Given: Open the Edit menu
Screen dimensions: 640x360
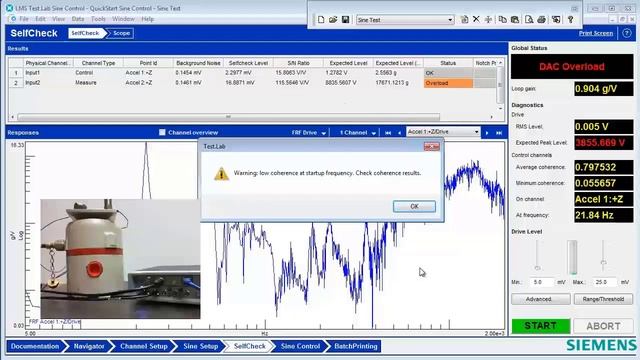Looking at the screenshot, I should [x=40, y=19].
